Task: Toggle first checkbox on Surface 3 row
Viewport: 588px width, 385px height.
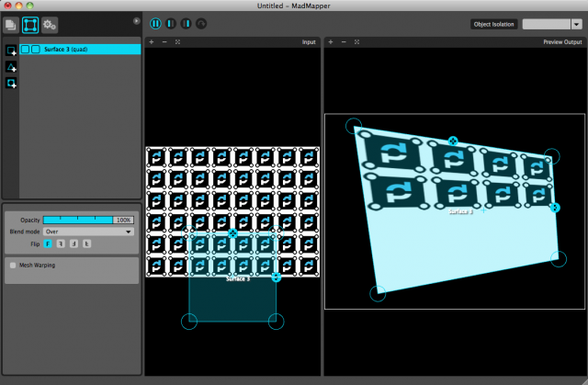Action: click(25, 49)
